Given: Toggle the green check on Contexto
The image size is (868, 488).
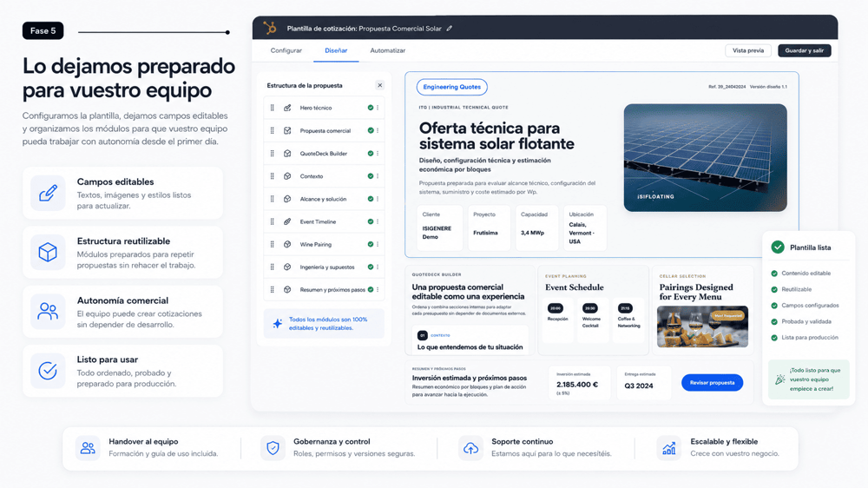Looking at the screenshot, I should tap(371, 176).
